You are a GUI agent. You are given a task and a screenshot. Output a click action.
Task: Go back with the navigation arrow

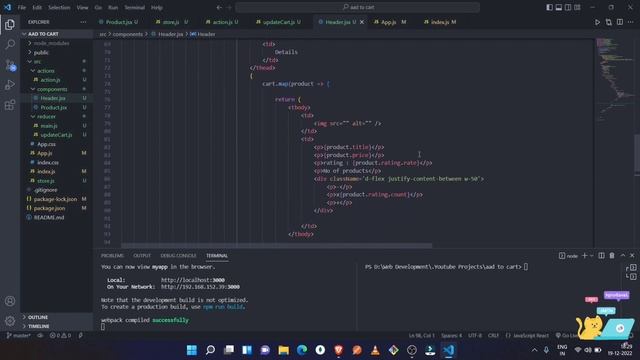tap(219, 7)
